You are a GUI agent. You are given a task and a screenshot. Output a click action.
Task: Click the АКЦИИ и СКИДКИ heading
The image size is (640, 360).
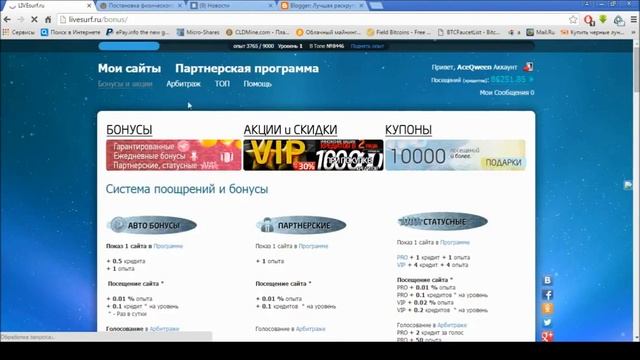pos(290,129)
